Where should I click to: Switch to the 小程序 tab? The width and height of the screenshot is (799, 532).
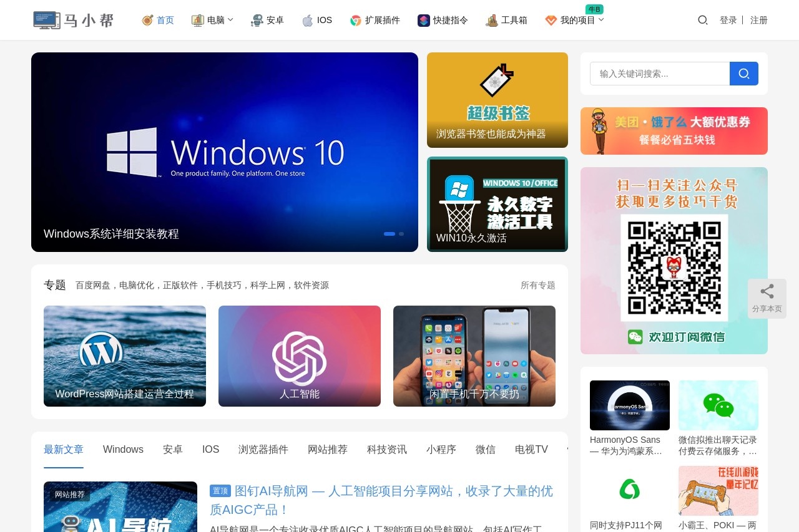[x=441, y=449]
